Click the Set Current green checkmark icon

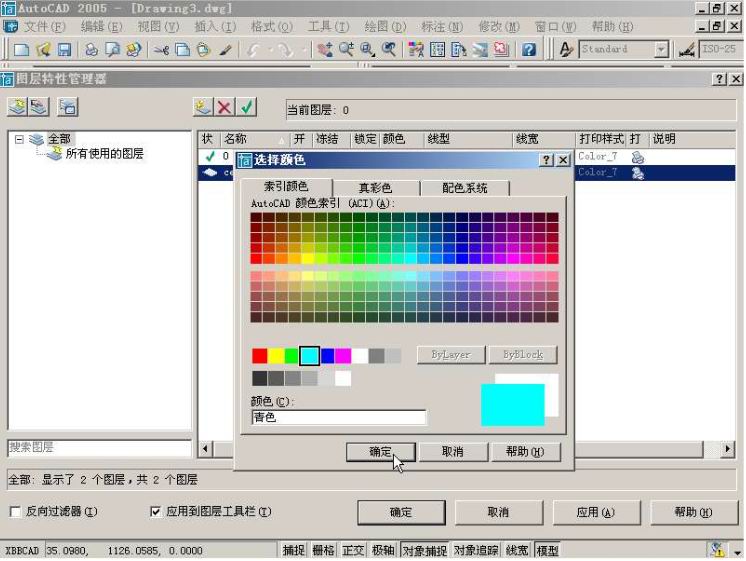pyautogui.click(x=246, y=107)
